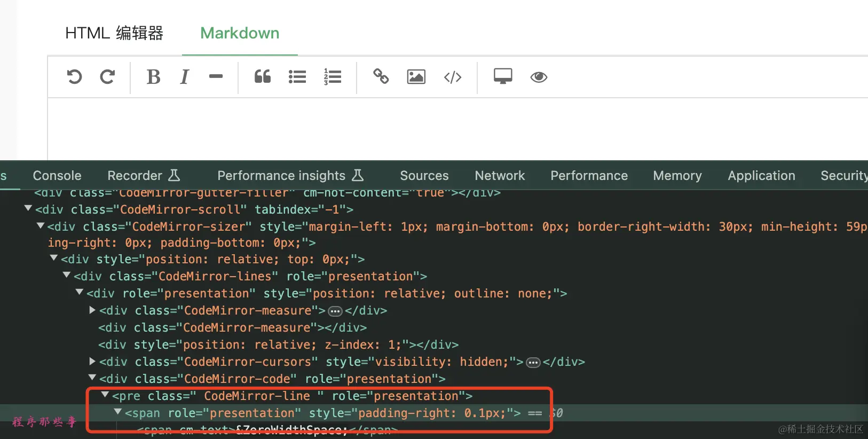This screenshot has height=439, width=868.
Task: Click inside the Markdown editor text area
Action: coord(457,129)
